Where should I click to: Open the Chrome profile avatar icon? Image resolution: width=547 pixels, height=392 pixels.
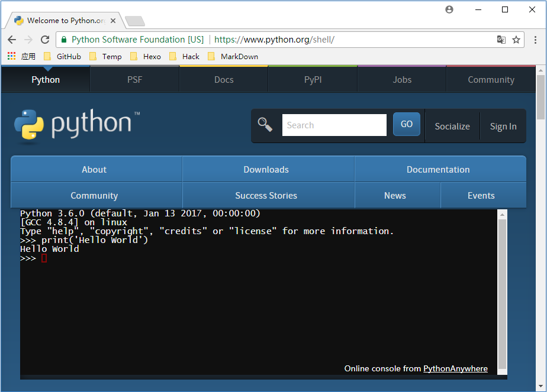[449, 9]
